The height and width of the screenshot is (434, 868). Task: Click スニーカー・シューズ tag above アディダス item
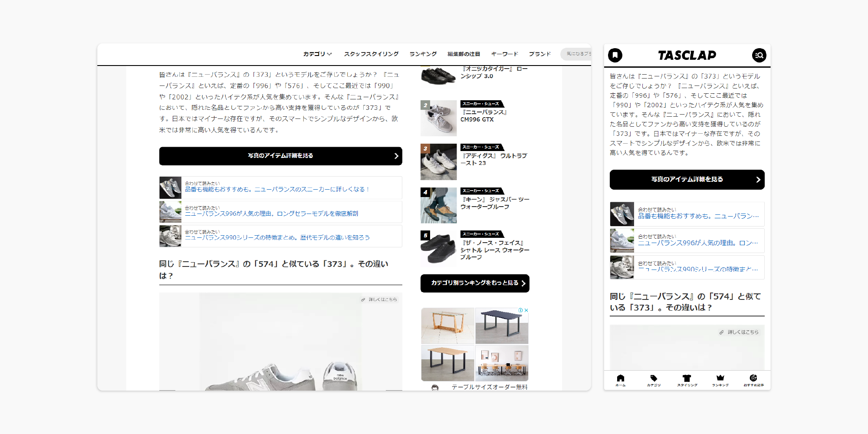pyautogui.click(x=481, y=148)
